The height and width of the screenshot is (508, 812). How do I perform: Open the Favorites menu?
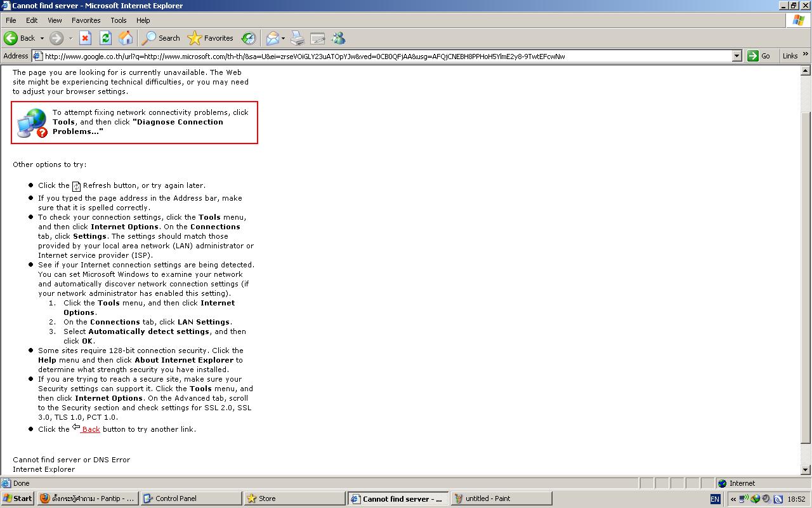[x=86, y=20]
